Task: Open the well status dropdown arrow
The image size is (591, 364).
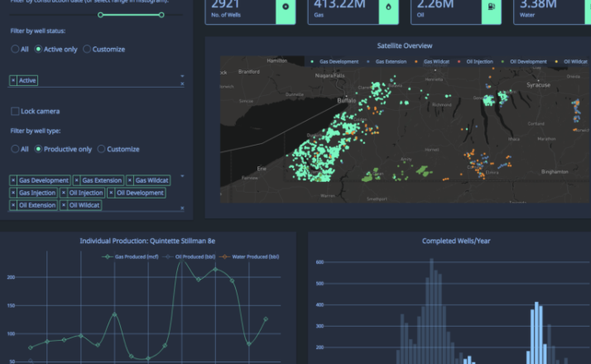Action: pyautogui.click(x=182, y=74)
